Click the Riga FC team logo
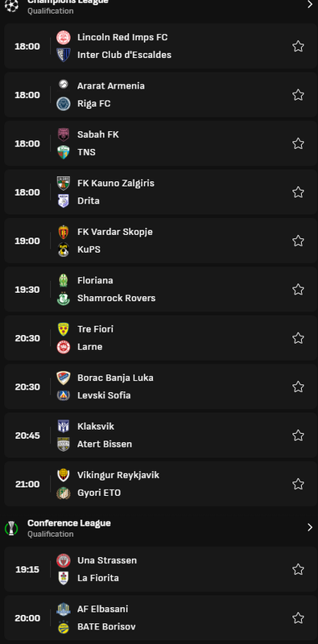318x644 pixels. (64, 104)
